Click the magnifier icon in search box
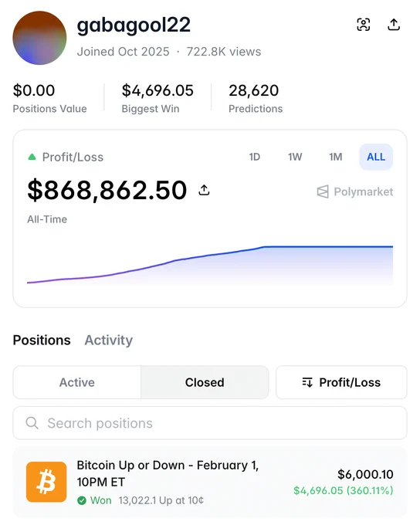The image size is (420, 525). 32,423
